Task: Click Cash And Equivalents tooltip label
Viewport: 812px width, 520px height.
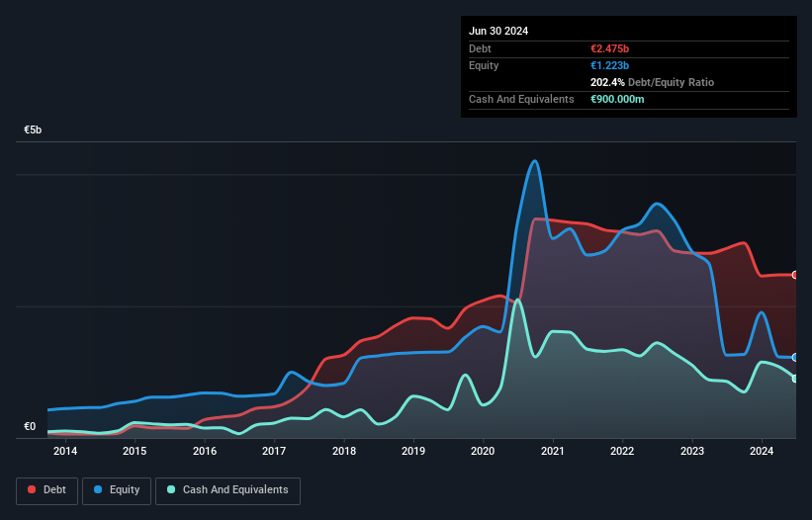Action: [x=521, y=99]
